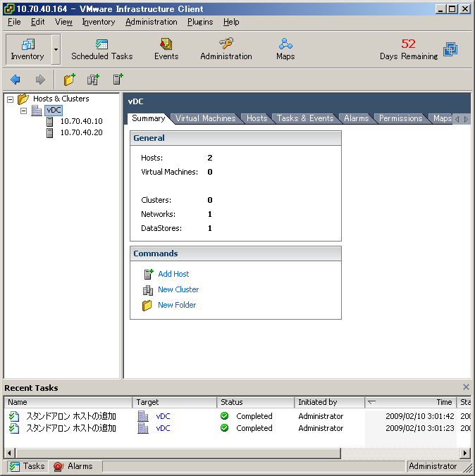Open the Permissions tab
The image size is (475, 476).
(400, 118)
